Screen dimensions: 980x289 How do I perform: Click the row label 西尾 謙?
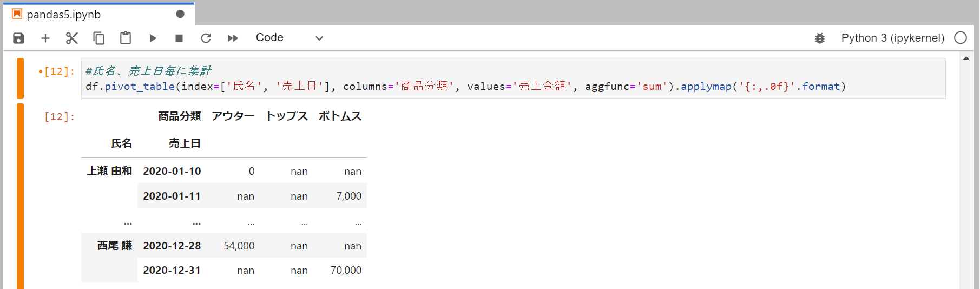(115, 246)
